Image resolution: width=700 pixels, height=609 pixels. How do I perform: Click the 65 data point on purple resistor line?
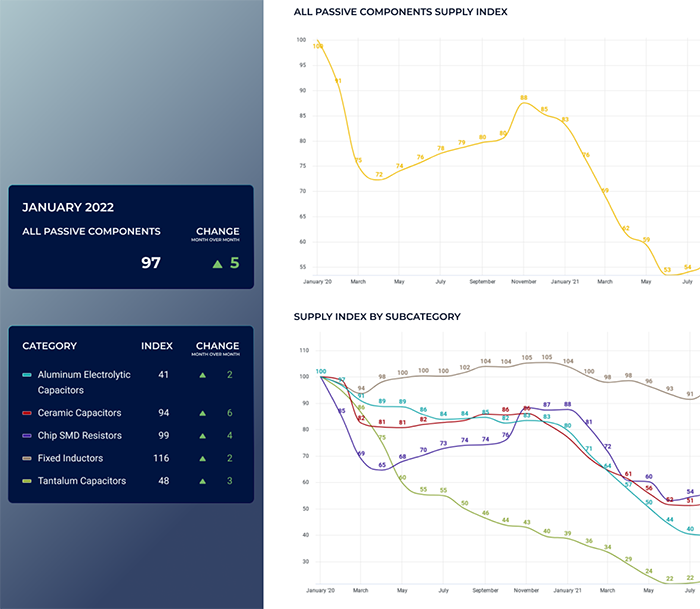(x=382, y=465)
